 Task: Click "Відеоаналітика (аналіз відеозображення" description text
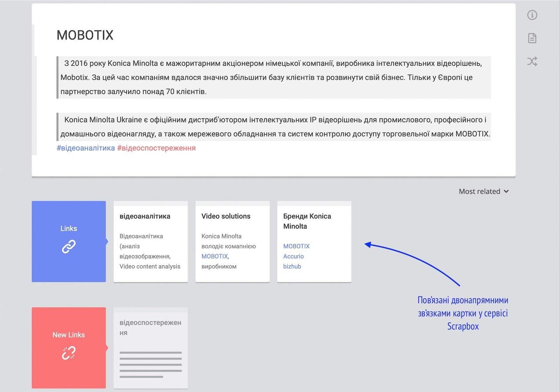(150, 251)
